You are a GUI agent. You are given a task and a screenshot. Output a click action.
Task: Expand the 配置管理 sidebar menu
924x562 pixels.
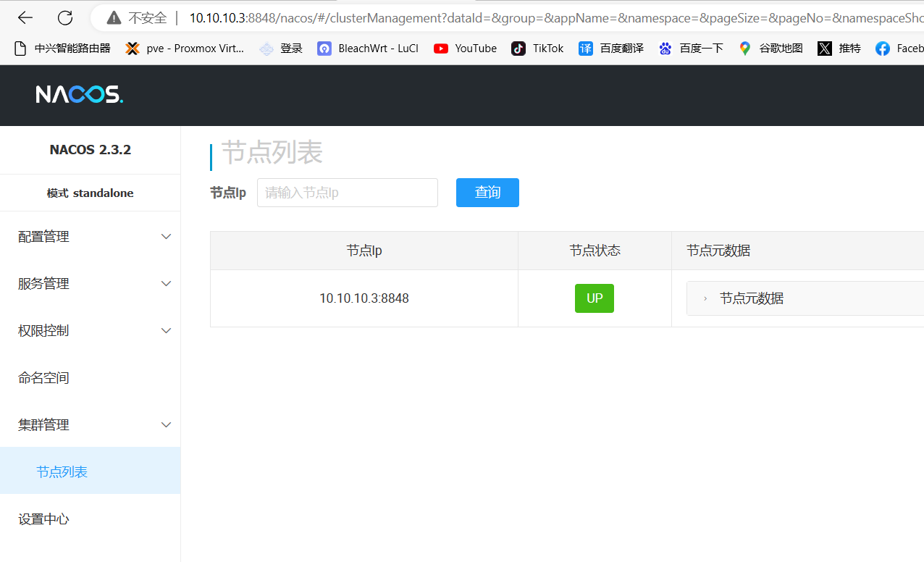(x=90, y=237)
